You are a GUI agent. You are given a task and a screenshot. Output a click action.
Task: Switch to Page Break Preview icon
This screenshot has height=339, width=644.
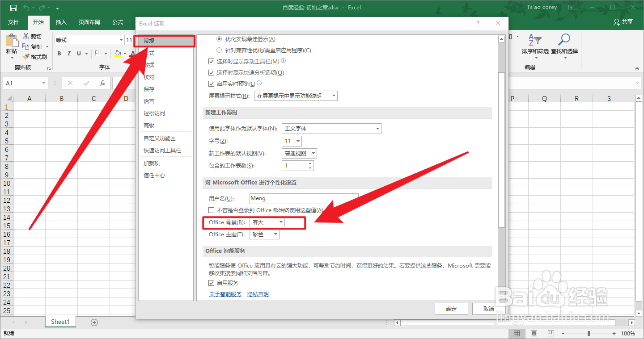tap(551, 334)
